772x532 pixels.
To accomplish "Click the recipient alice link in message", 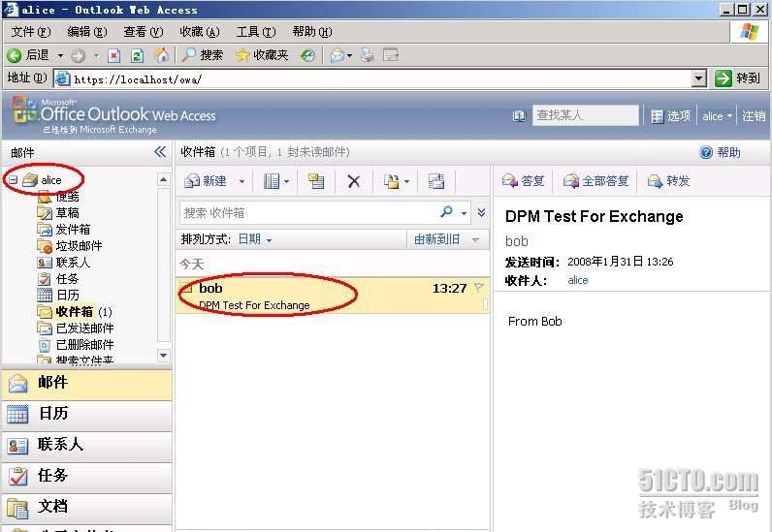I will pyautogui.click(x=577, y=280).
